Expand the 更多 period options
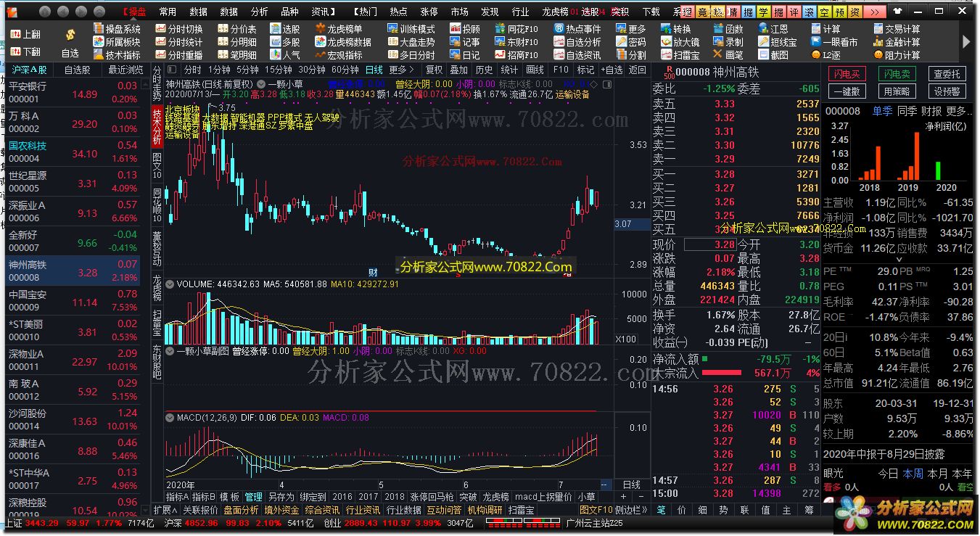Viewport: 980px width, 536px height. tap(400, 70)
